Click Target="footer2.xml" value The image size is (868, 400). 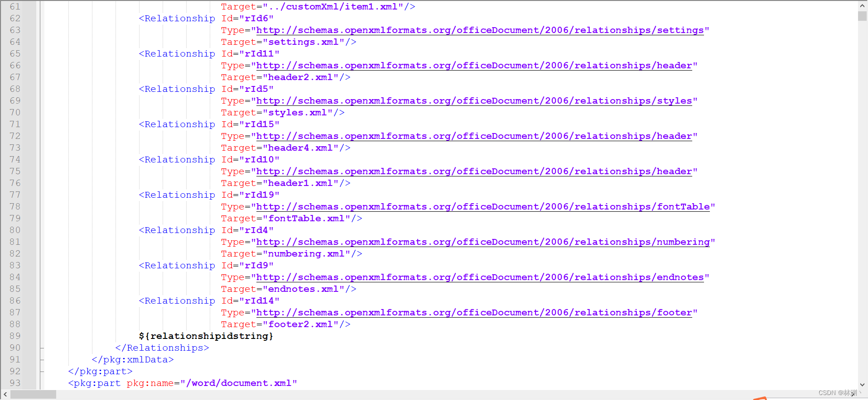tap(300, 324)
